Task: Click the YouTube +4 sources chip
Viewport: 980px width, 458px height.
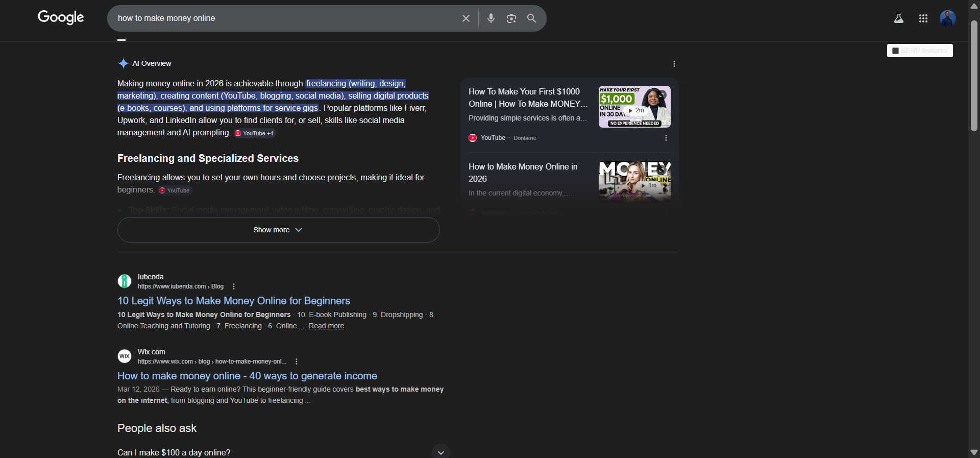Action: coord(255,133)
